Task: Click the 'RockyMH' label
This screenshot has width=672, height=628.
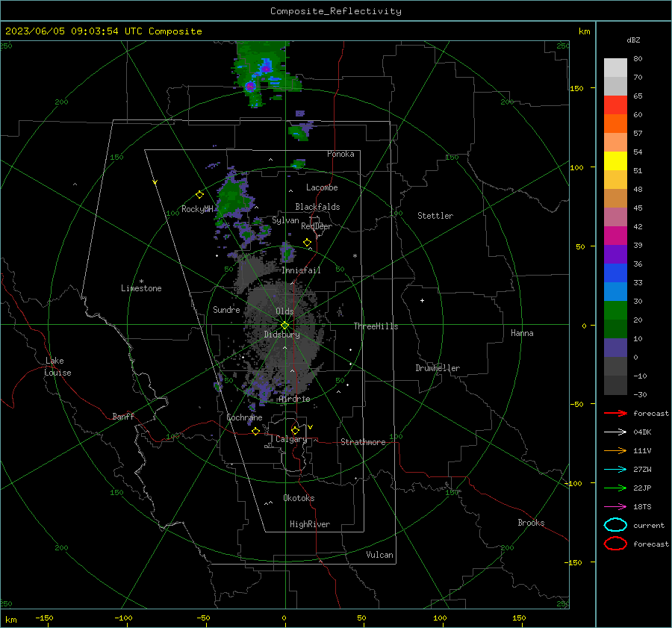Action: [197, 209]
